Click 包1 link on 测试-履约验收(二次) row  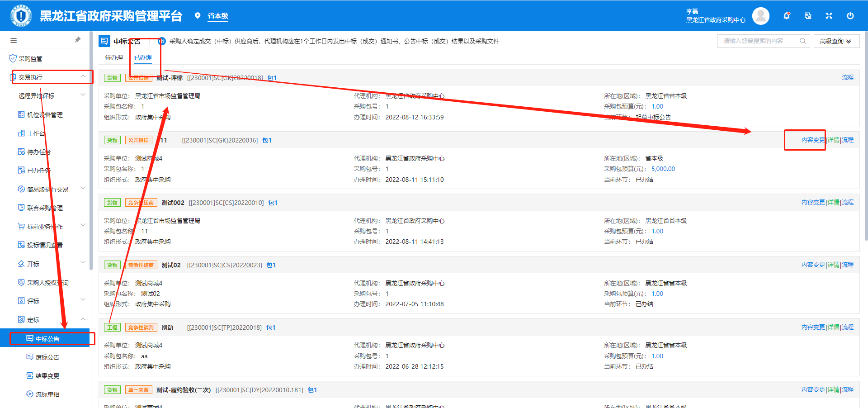click(x=312, y=390)
